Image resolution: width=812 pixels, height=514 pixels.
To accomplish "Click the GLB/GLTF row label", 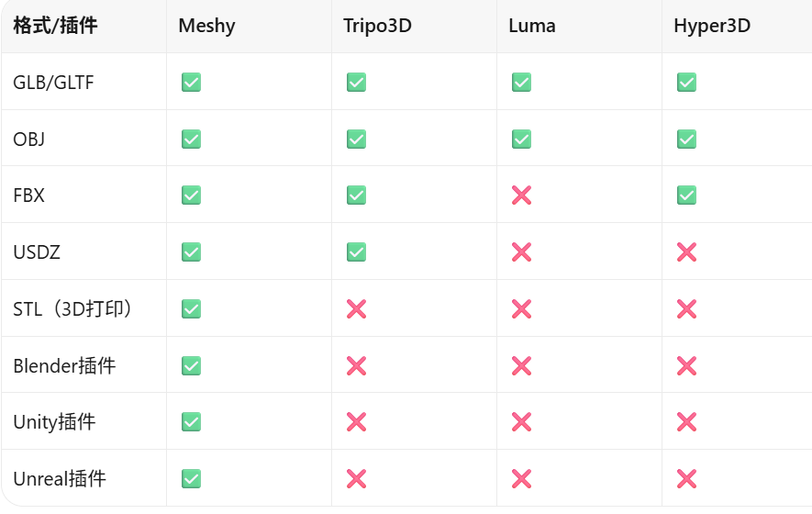I will tap(53, 83).
